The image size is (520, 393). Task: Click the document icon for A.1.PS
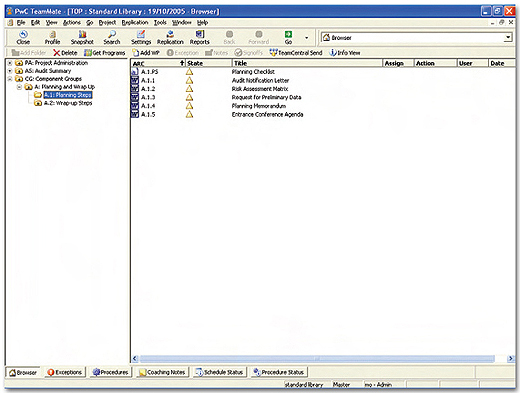pyautogui.click(x=135, y=72)
